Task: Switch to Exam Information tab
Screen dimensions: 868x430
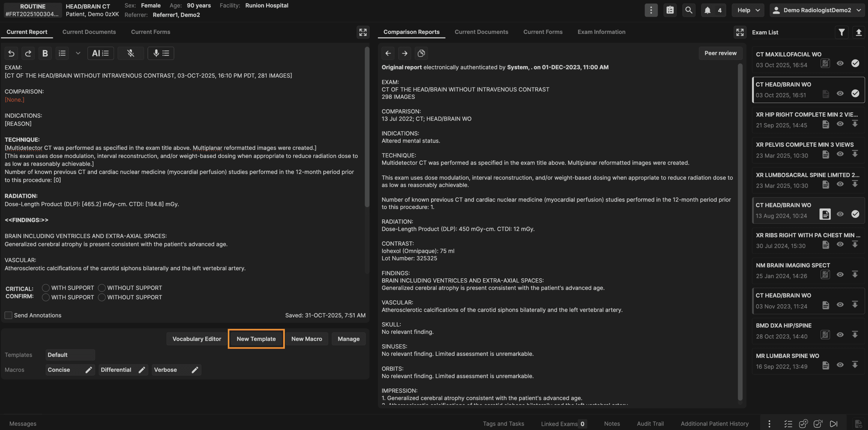Action: point(601,32)
